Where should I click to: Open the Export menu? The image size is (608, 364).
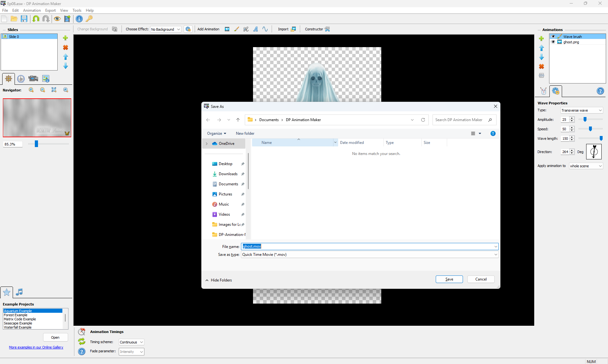click(50, 10)
